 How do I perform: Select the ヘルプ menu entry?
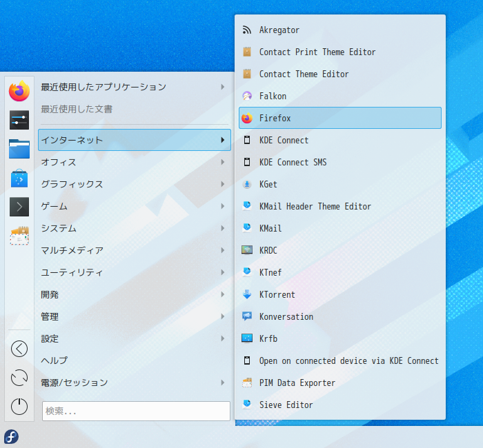pos(135,360)
